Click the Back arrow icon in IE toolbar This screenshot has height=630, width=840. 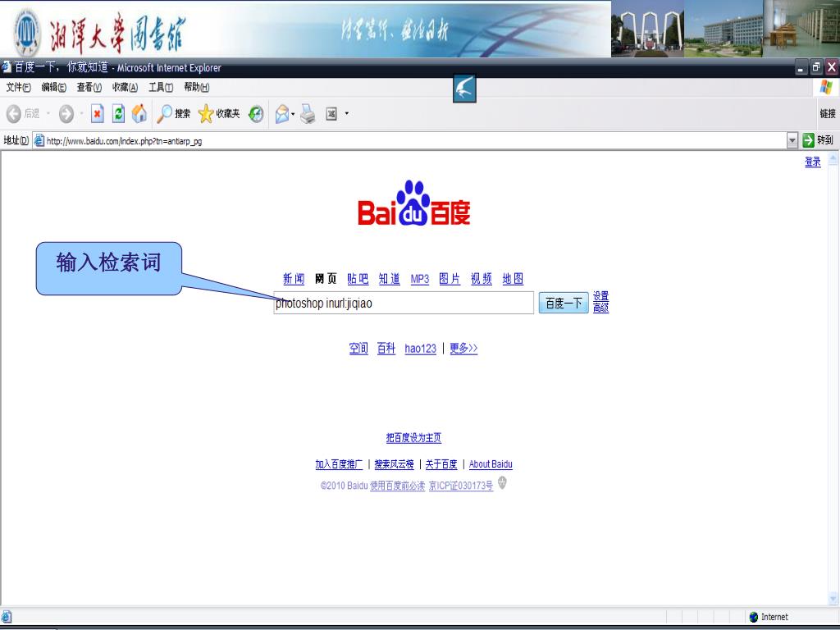(x=13, y=113)
